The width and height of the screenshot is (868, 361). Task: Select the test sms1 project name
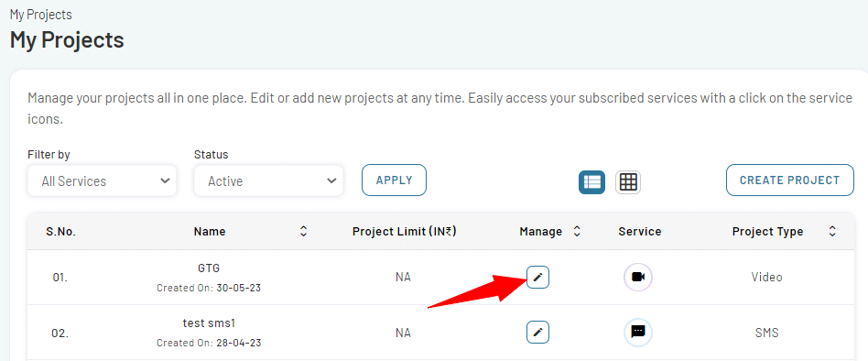click(x=209, y=323)
